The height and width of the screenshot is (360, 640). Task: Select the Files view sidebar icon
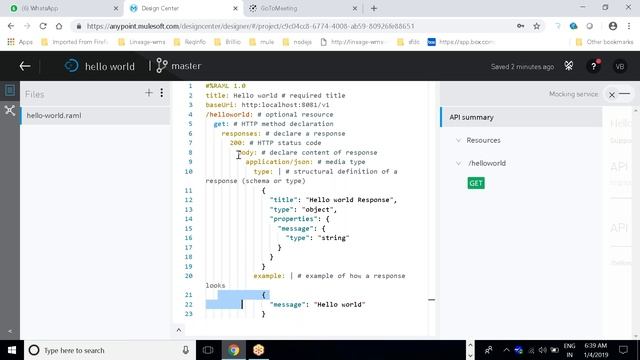click(10, 90)
